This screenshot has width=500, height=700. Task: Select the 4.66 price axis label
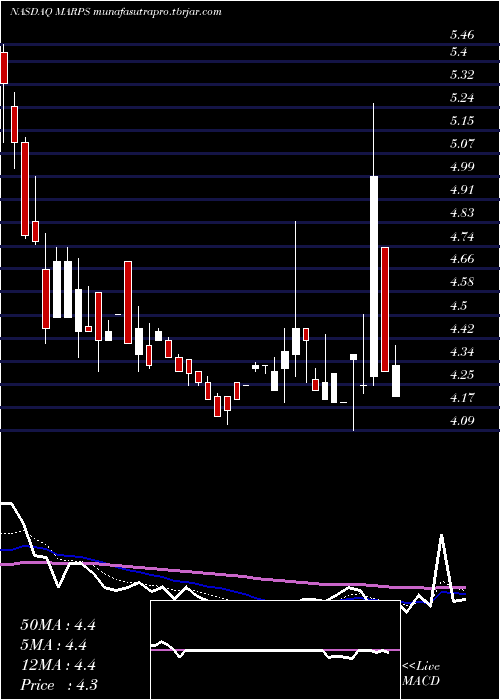tap(462, 259)
